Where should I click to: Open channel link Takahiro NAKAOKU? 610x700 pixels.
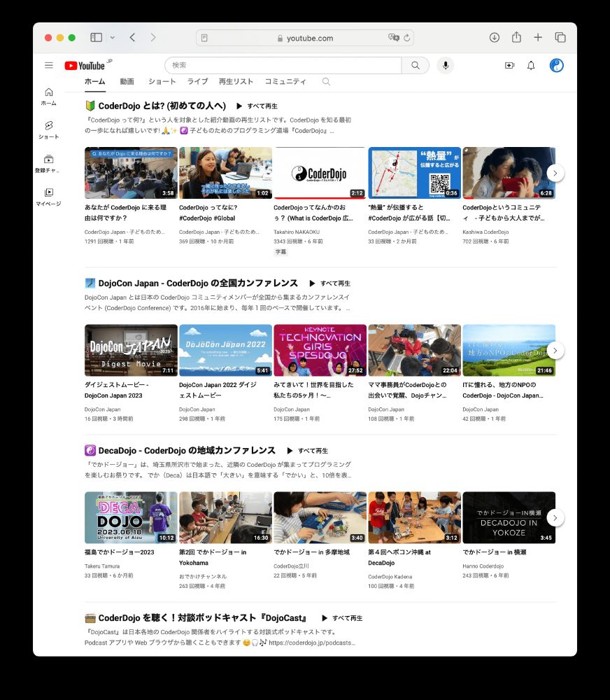[x=297, y=232]
